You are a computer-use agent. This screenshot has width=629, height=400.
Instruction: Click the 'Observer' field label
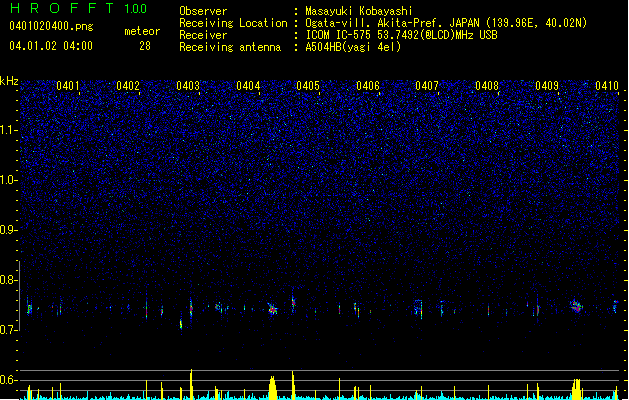[x=203, y=11]
